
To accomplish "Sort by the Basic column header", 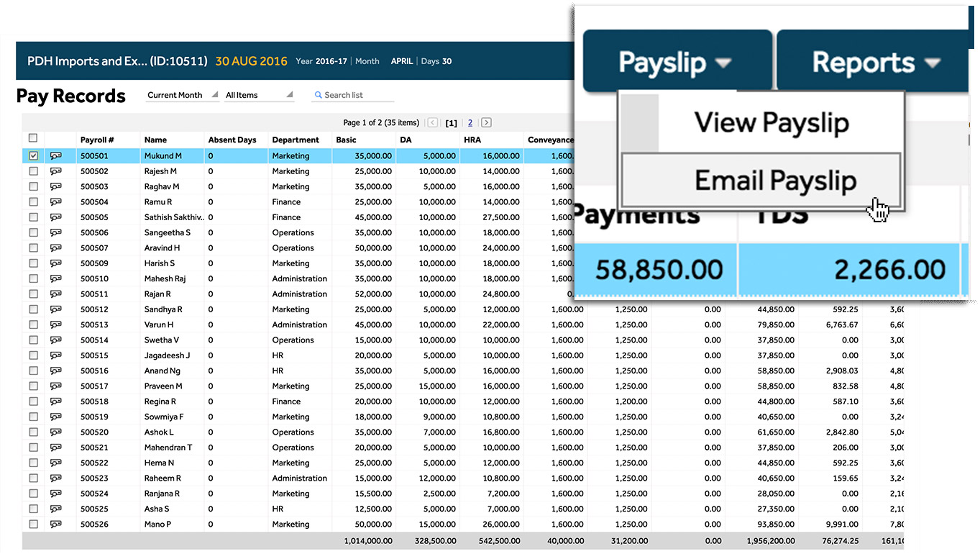I will click(x=346, y=140).
